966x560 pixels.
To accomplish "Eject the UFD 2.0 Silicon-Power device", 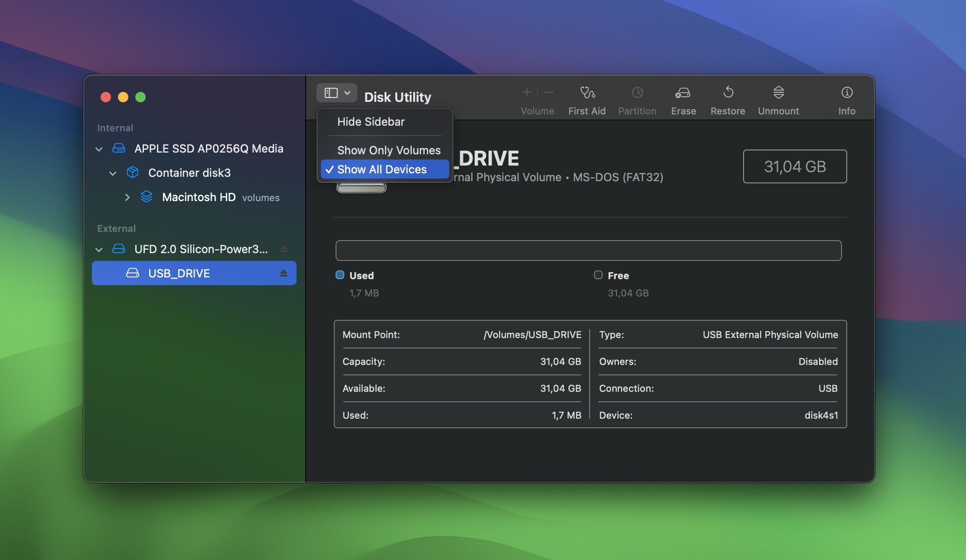I will pyautogui.click(x=284, y=249).
